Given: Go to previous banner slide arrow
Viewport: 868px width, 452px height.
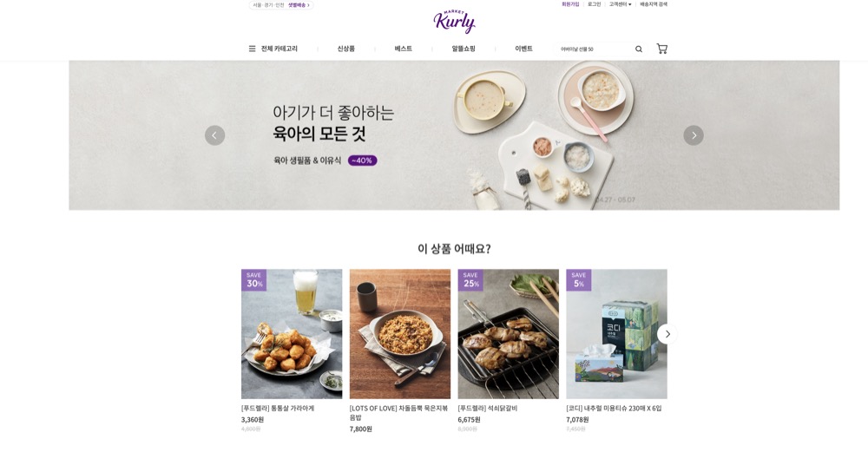Looking at the screenshot, I should coord(214,135).
